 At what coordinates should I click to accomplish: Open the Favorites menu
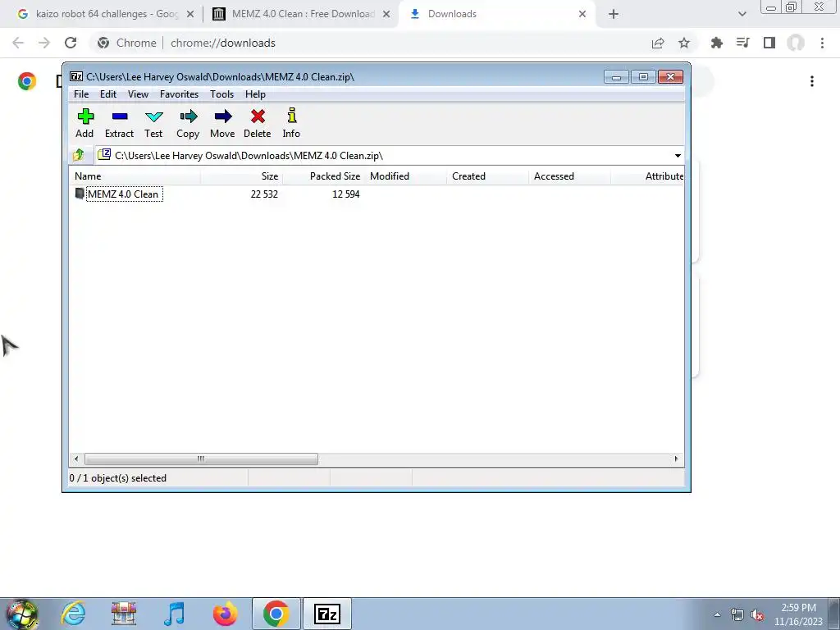click(x=180, y=94)
